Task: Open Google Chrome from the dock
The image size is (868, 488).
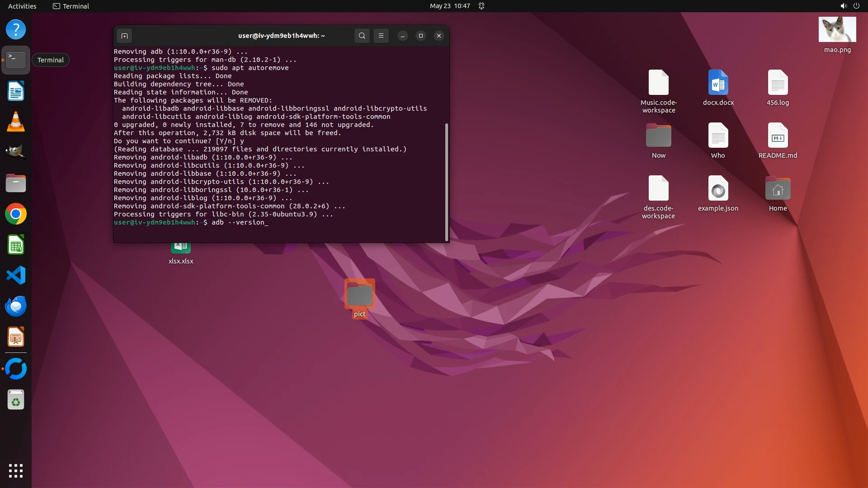Action: [x=16, y=214]
